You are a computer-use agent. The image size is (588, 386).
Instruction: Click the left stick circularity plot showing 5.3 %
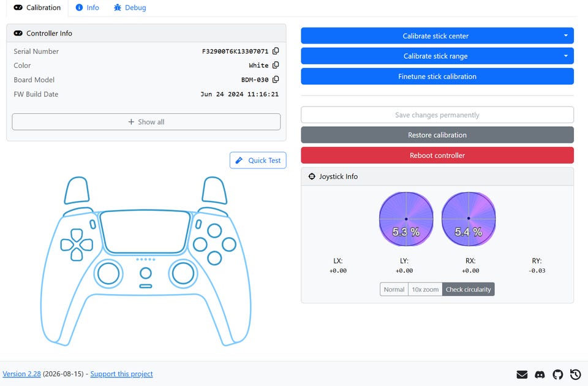point(406,219)
